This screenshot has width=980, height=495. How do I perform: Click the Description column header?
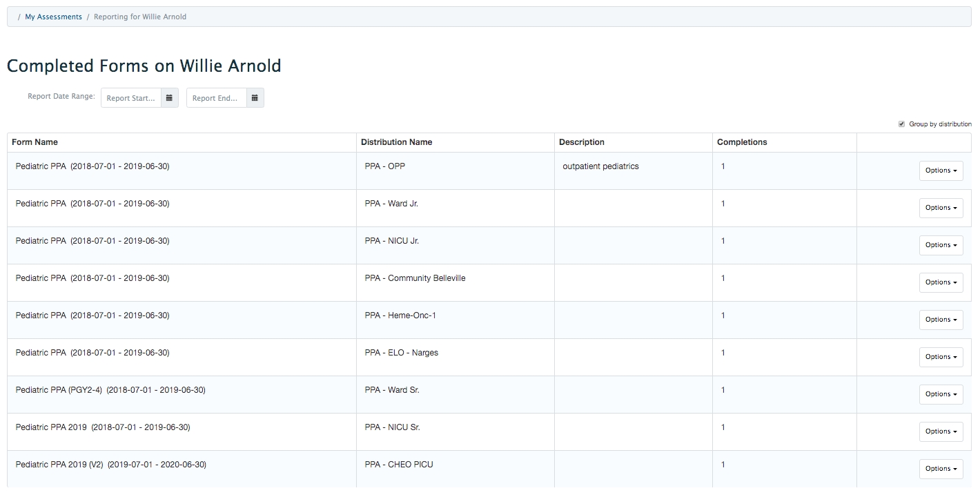[581, 142]
